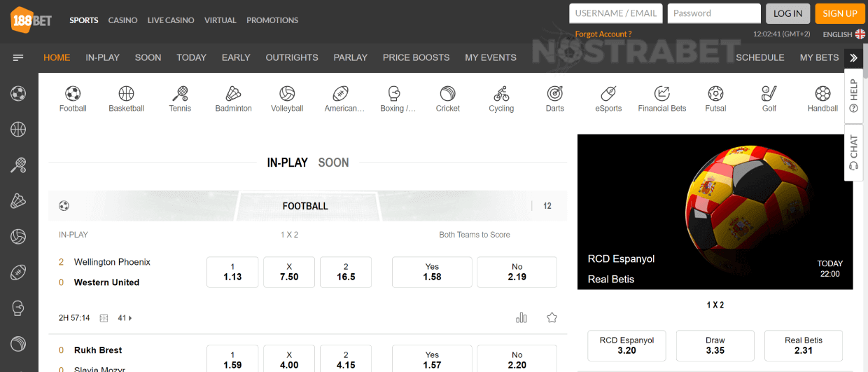868x372 pixels.
Task: Open LIVE CASINO in top menu
Action: [x=171, y=20]
